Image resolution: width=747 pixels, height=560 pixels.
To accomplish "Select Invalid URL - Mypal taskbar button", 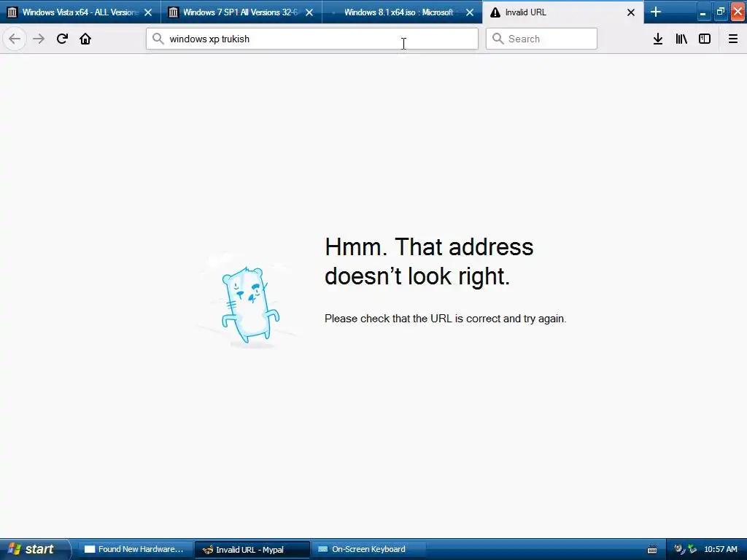I will [x=252, y=550].
